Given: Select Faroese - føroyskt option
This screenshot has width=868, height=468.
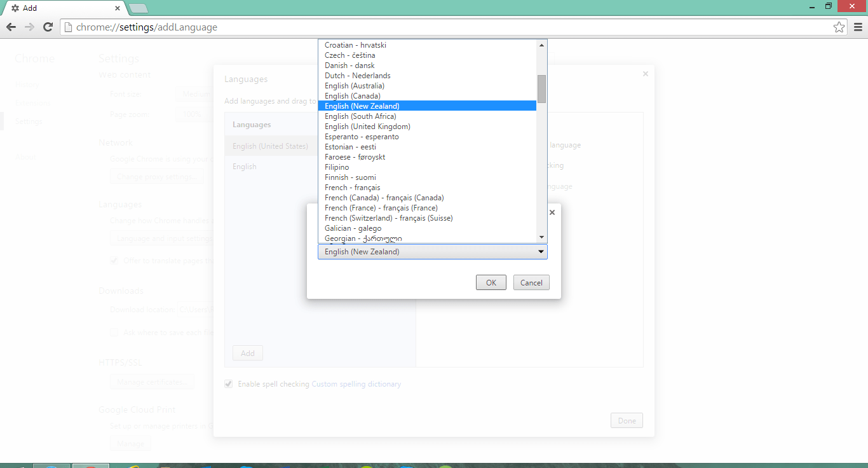Looking at the screenshot, I should click(427, 157).
